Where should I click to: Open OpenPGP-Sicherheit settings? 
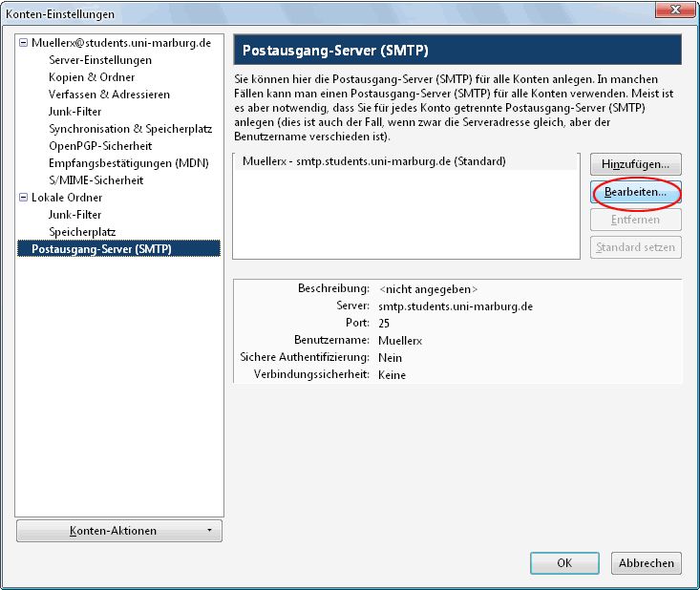100,146
